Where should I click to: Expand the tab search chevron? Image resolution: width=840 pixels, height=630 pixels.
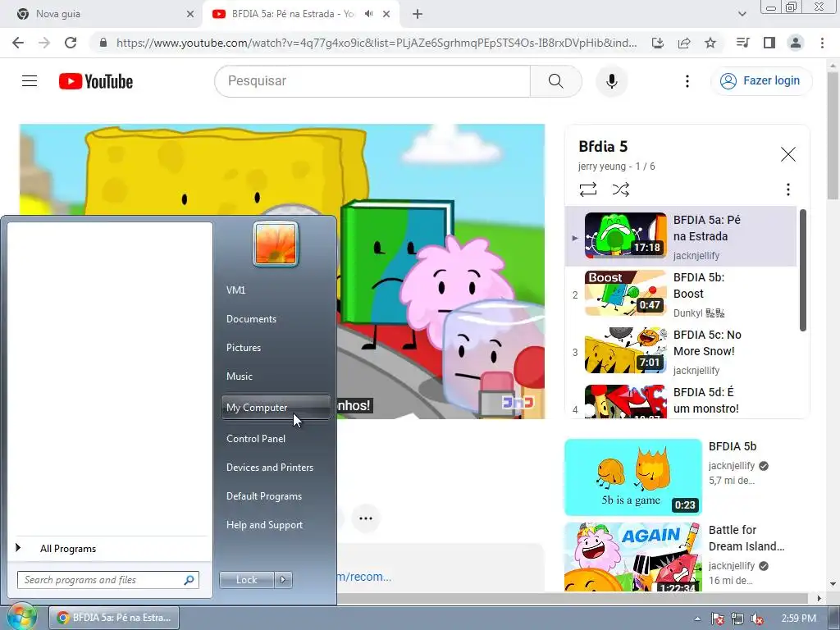tap(742, 14)
